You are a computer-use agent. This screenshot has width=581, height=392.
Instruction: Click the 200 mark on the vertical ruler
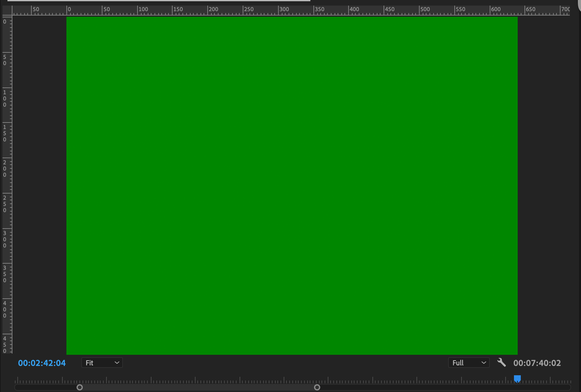click(5, 169)
